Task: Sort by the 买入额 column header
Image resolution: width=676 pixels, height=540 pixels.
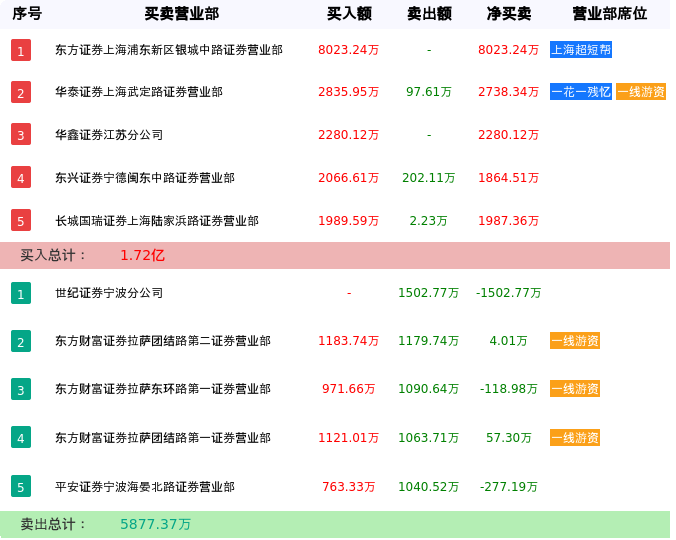Action: tap(349, 14)
